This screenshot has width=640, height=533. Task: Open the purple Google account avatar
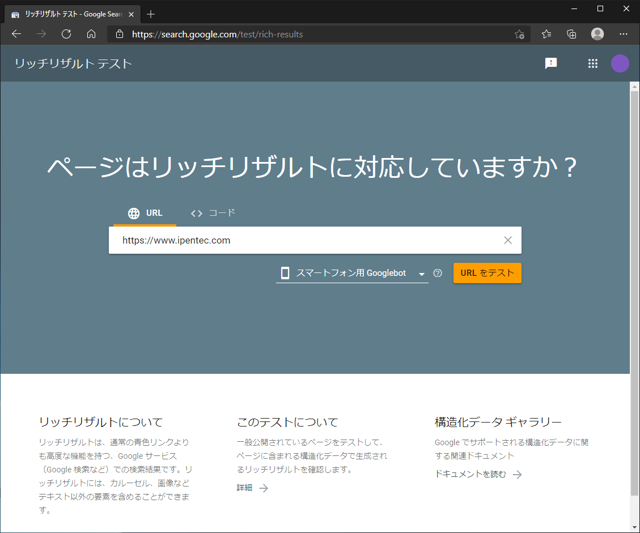click(x=620, y=63)
